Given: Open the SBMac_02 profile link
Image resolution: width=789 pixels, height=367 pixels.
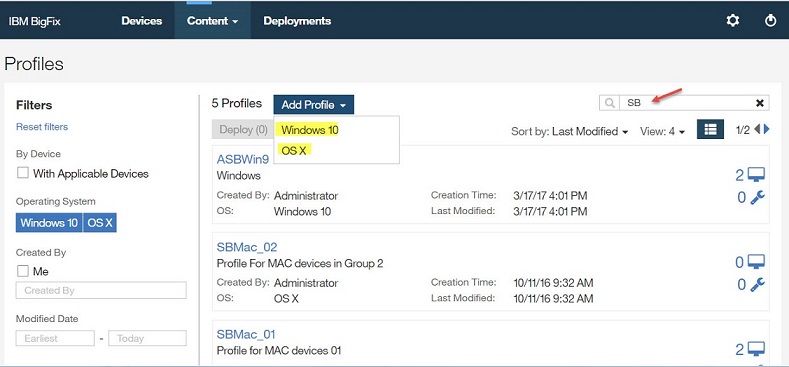Looking at the screenshot, I should pyautogui.click(x=247, y=247).
